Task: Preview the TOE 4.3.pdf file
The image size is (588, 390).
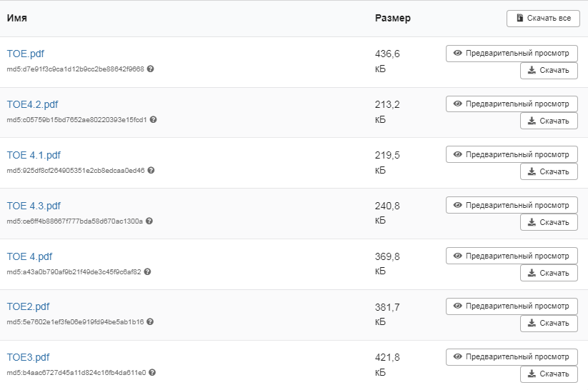Action: click(512, 205)
